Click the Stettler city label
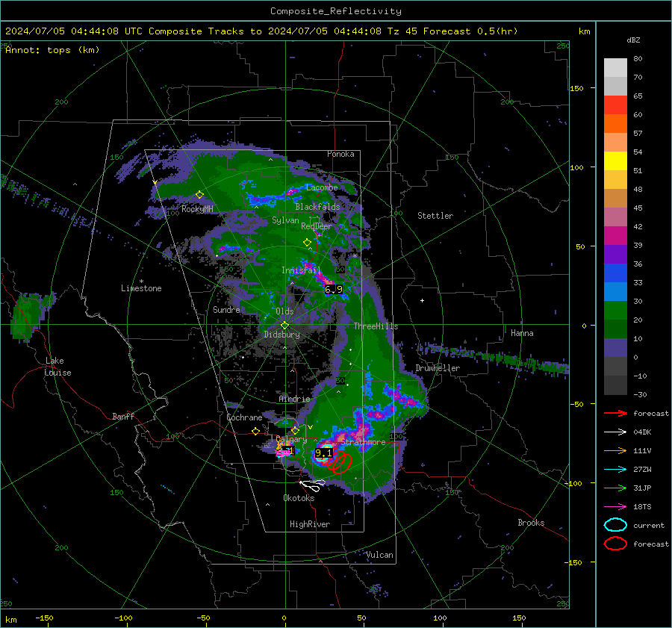 coord(435,216)
